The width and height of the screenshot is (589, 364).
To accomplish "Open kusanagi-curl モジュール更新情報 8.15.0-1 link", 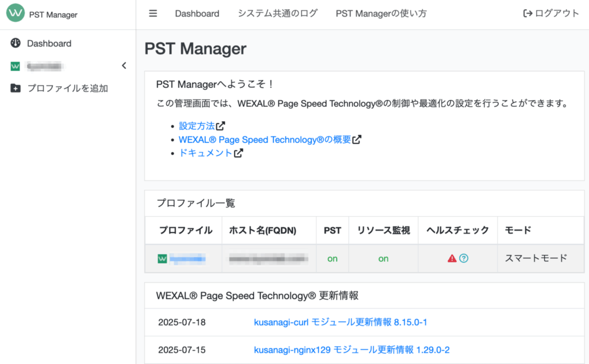I will tap(341, 322).
